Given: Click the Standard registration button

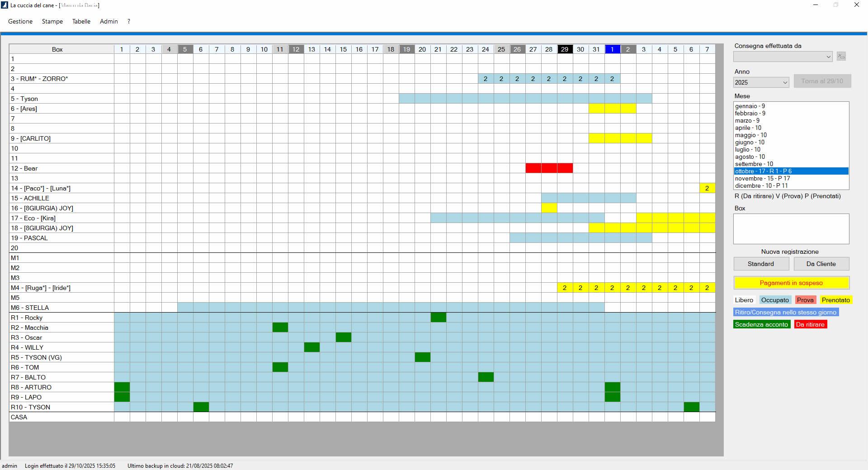Looking at the screenshot, I should coord(761,264).
